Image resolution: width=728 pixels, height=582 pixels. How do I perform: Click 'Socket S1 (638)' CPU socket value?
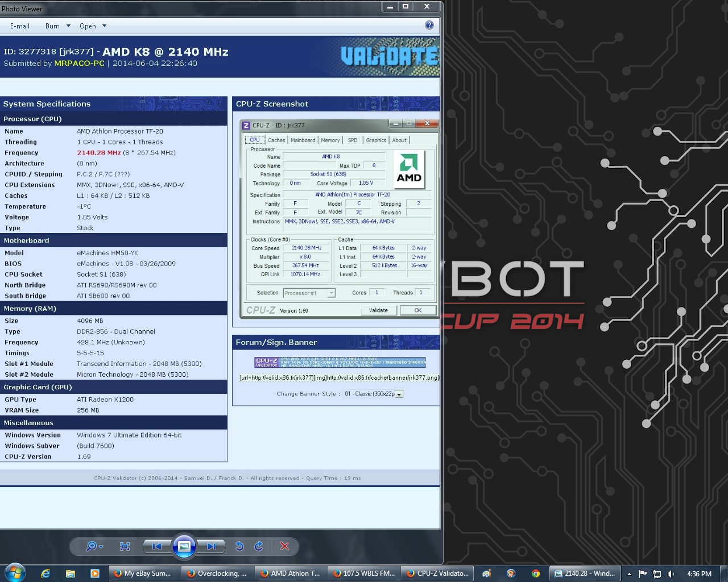(x=102, y=274)
